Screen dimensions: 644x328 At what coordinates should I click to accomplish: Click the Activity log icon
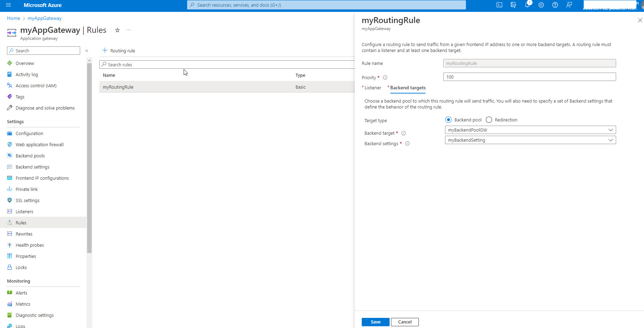pos(10,74)
